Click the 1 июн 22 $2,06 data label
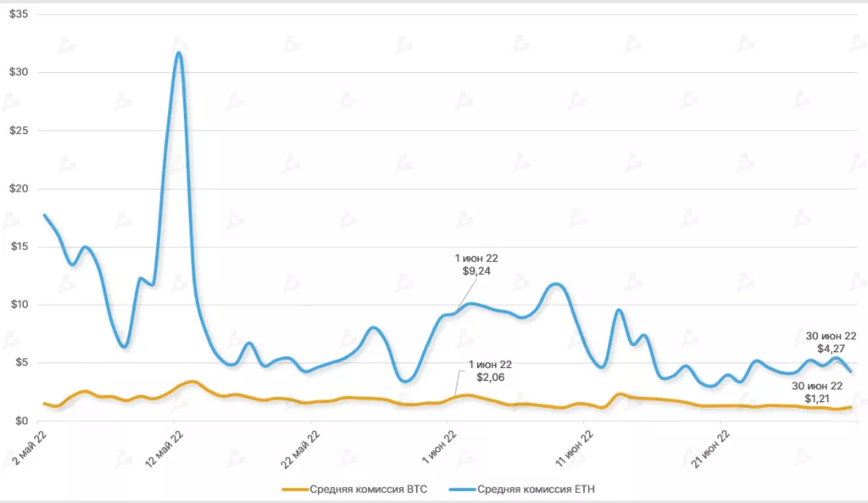This screenshot has width=868, height=503. coord(490,370)
